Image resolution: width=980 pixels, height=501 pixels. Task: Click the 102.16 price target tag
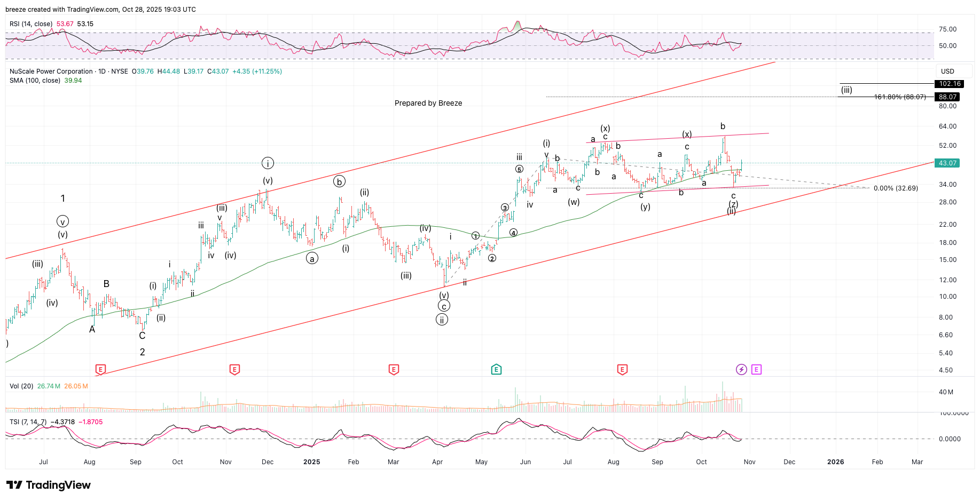tap(950, 84)
